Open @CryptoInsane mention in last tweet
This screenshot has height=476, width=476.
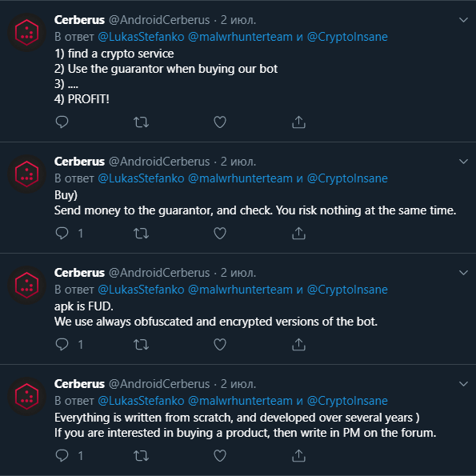347,401
